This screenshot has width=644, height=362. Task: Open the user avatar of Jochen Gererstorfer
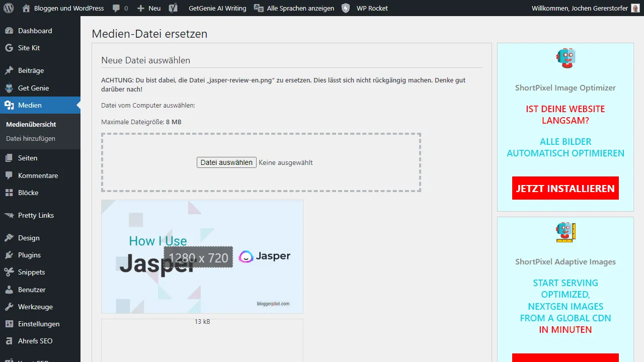point(635,8)
